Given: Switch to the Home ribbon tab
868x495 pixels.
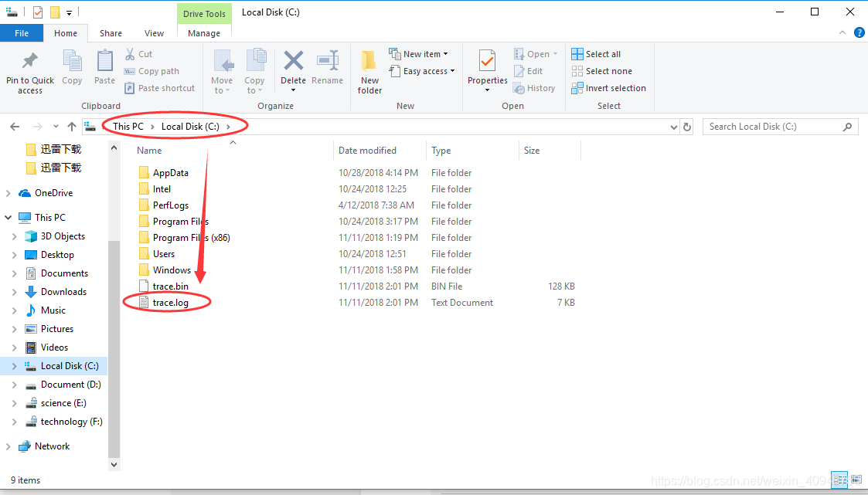Looking at the screenshot, I should (66, 33).
